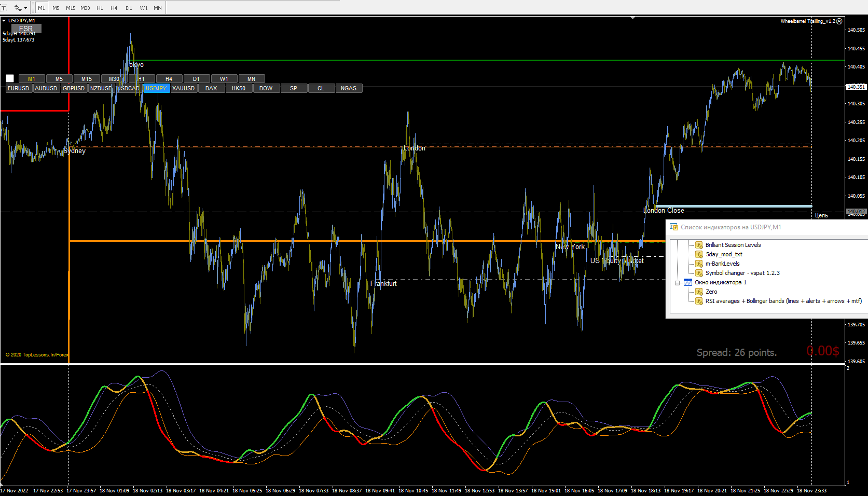Switch to W1 timeframe in top toolbar
The height and width of the screenshot is (496, 868).
point(144,8)
